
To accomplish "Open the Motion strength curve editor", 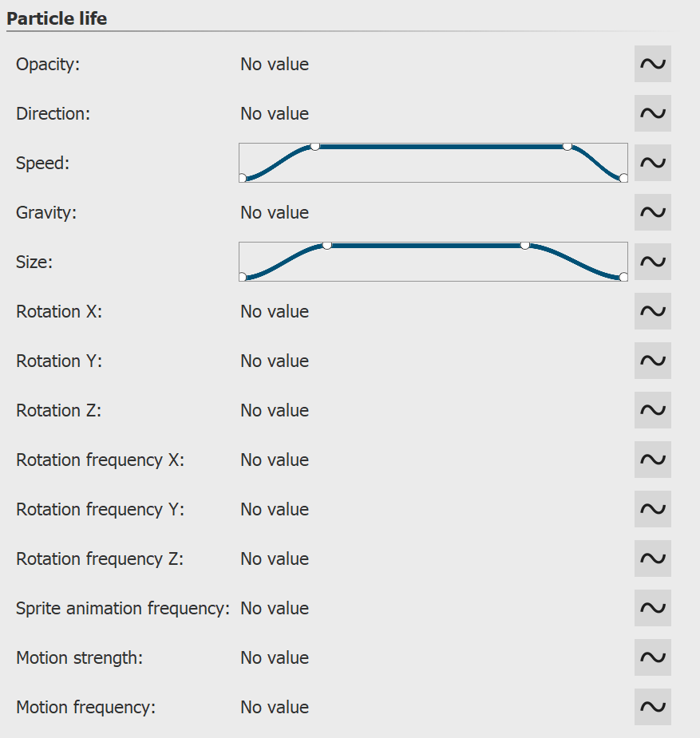I will [x=652, y=657].
